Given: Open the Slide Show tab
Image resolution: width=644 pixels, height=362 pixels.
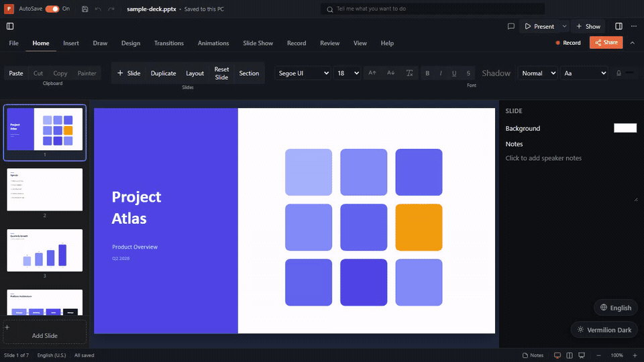Looking at the screenshot, I should [258, 43].
